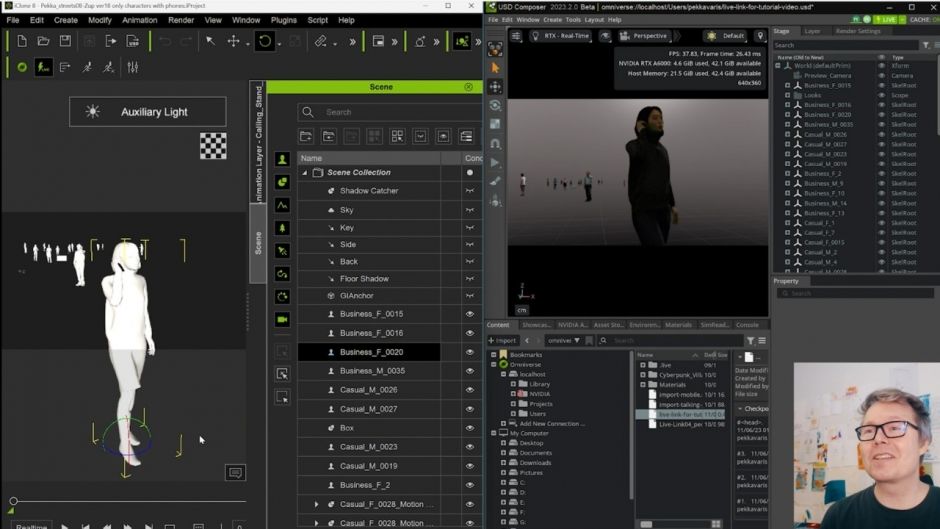Select live-link-for-tutorial file in Content list
940x529 pixels.
click(680, 414)
